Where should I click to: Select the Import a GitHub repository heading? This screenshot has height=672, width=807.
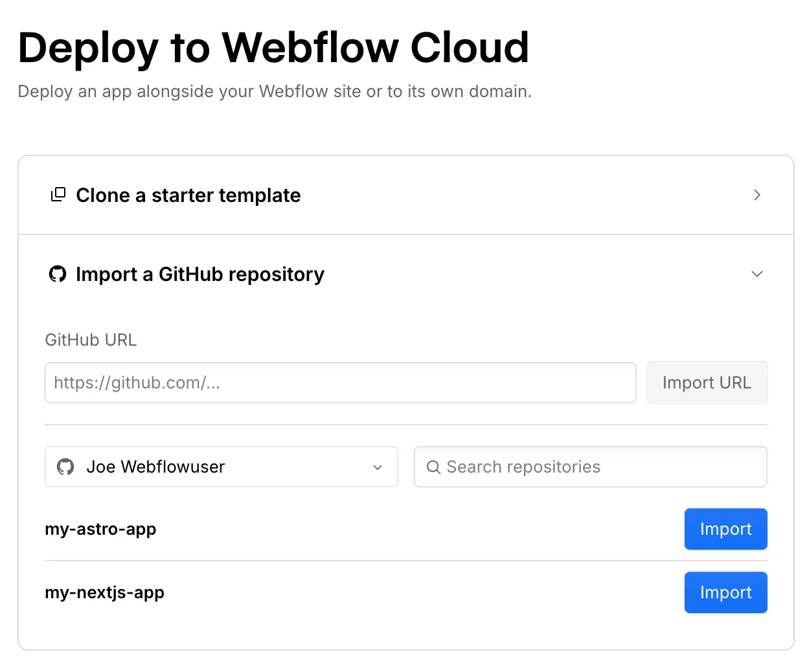click(x=200, y=274)
